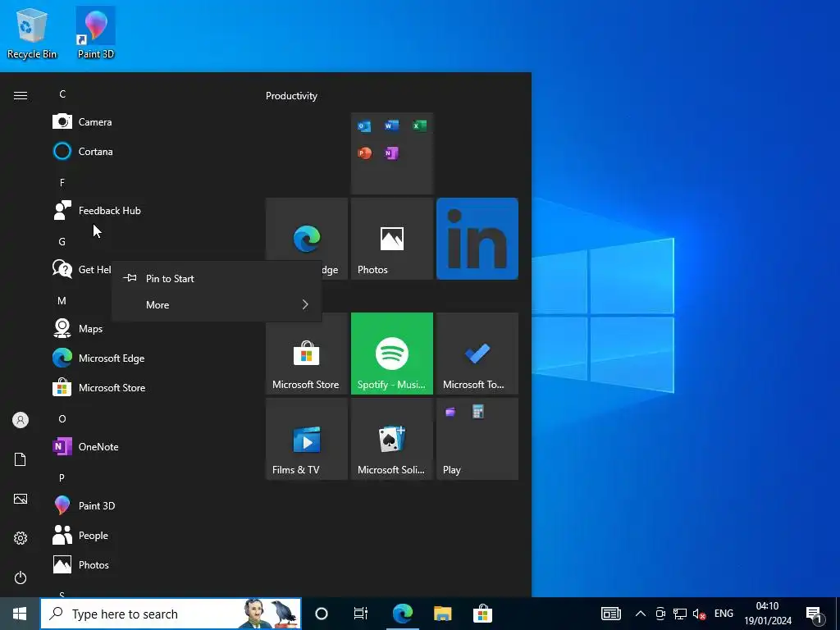
Task: Click the LinkedIn tile
Action: (477, 239)
